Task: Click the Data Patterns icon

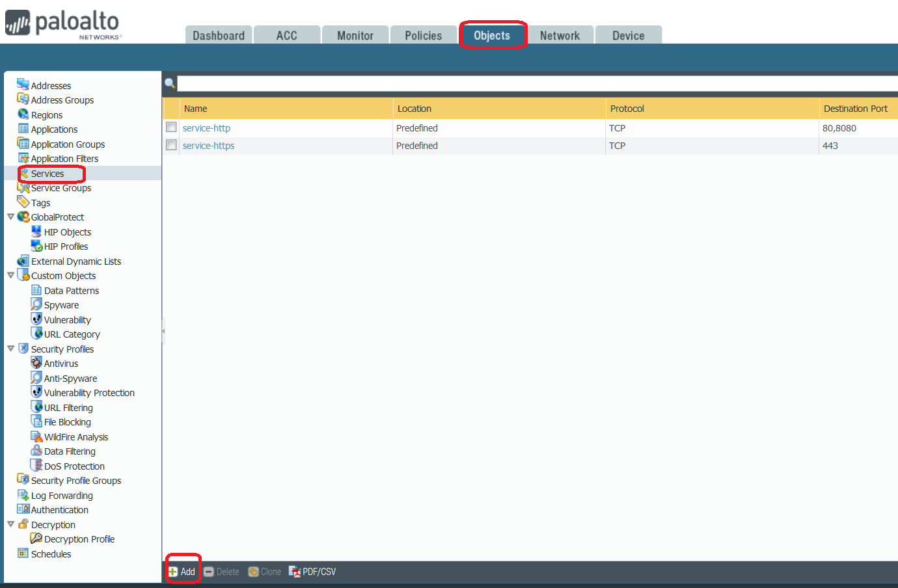Action: [x=36, y=289]
